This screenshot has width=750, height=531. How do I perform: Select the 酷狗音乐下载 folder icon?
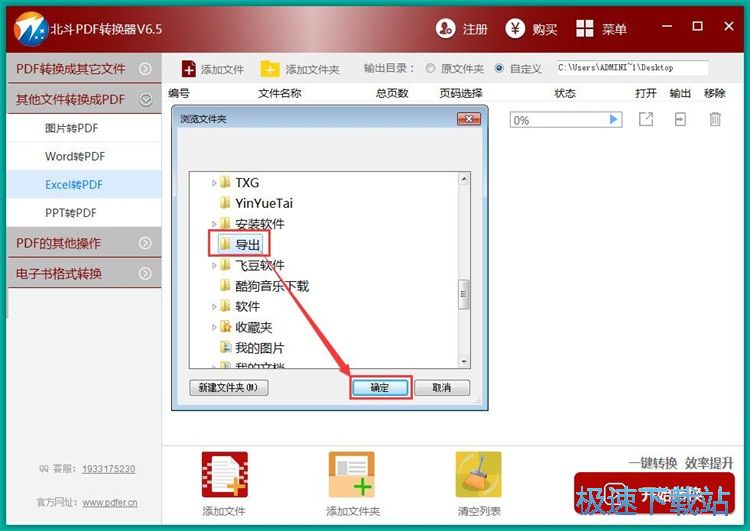pyautogui.click(x=225, y=286)
